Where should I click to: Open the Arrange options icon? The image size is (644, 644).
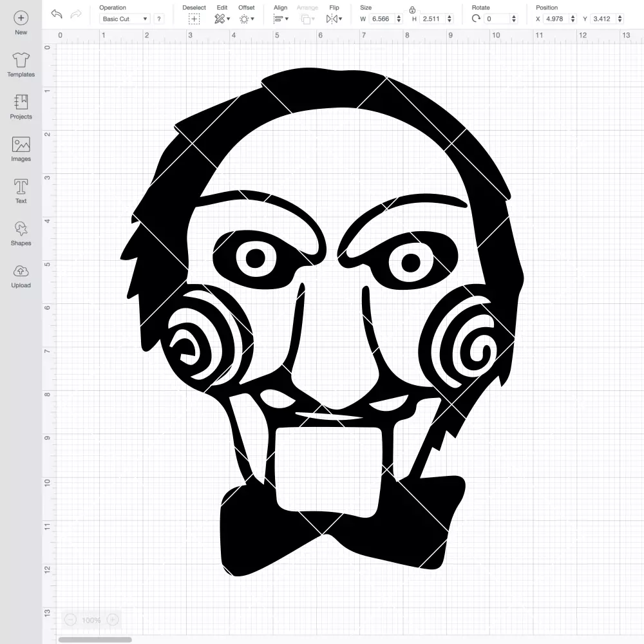point(305,19)
